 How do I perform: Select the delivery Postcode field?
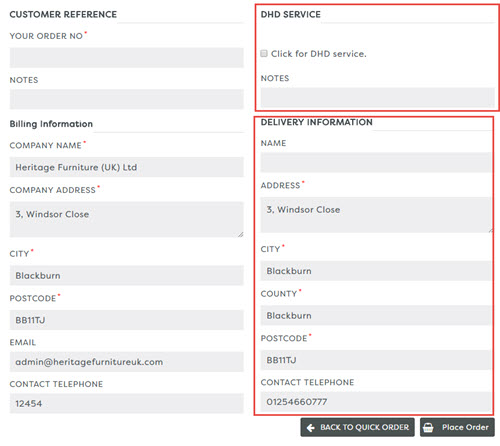[x=376, y=360]
